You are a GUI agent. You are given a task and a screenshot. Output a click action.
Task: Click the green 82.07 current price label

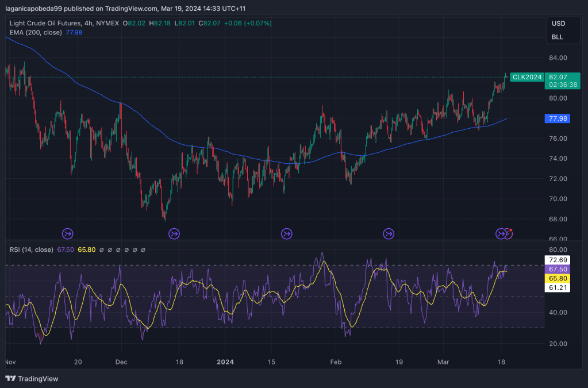pyautogui.click(x=558, y=77)
